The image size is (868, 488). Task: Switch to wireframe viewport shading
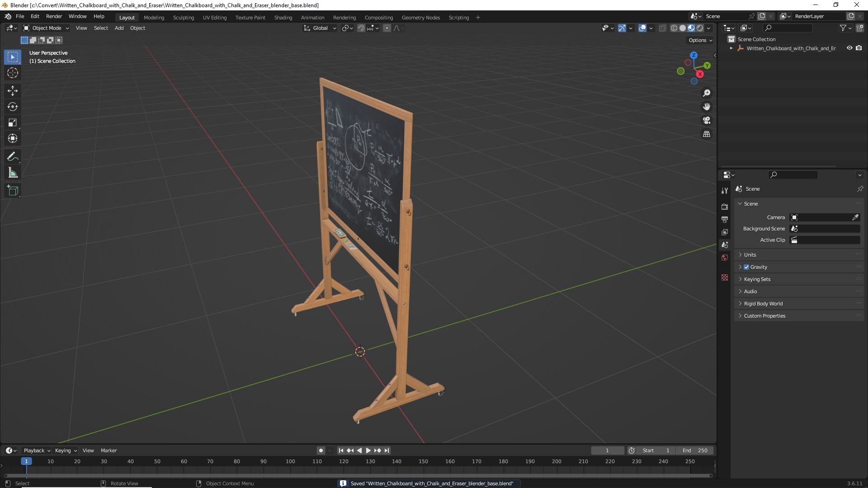point(674,28)
